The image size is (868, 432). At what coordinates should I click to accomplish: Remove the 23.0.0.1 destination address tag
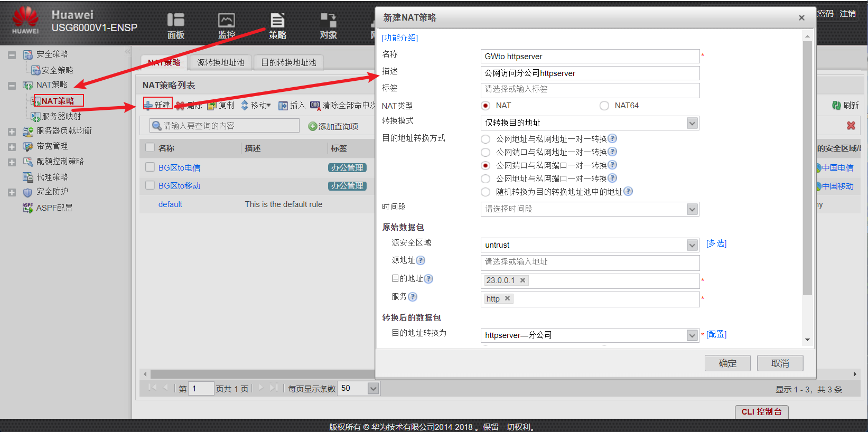coord(522,280)
